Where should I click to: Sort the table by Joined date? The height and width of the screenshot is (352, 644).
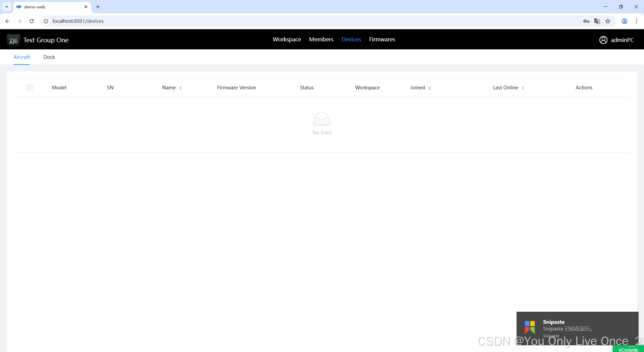(x=430, y=88)
